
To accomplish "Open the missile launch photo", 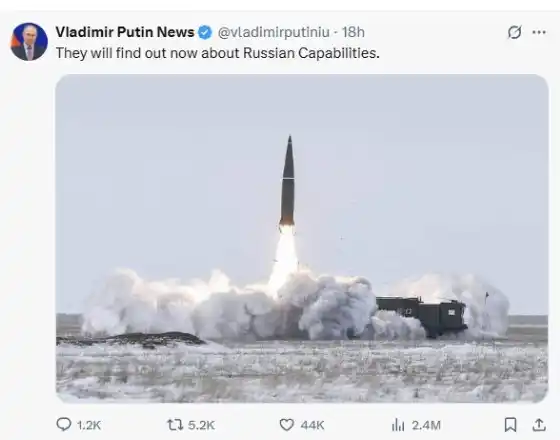I will coord(302,238).
